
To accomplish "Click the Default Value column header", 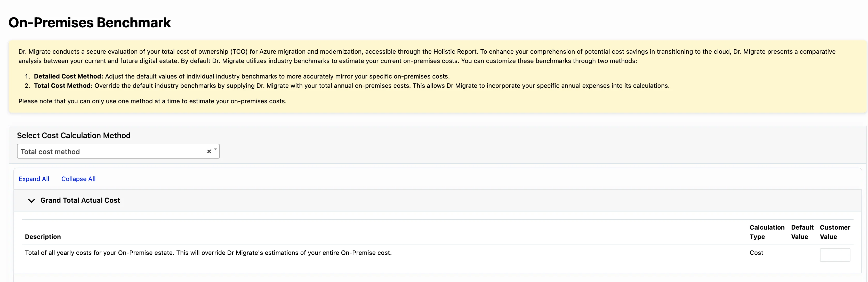I will tap(802, 232).
